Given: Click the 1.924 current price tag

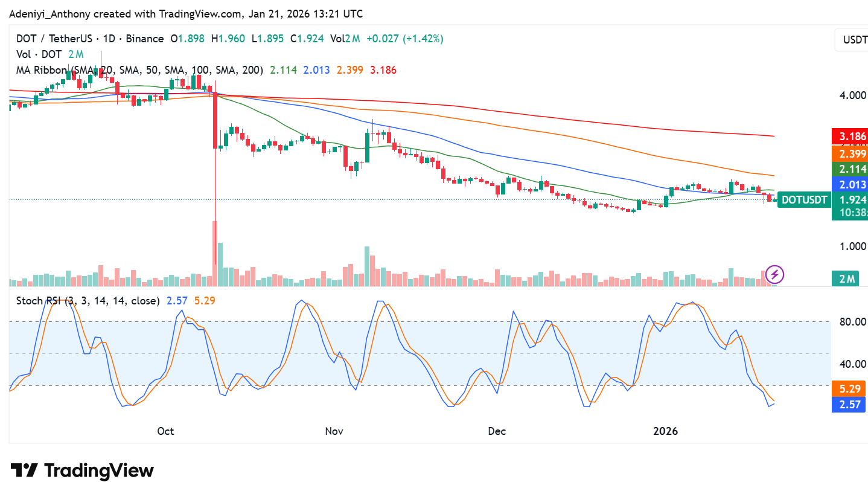Looking at the screenshot, I should 849,200.
